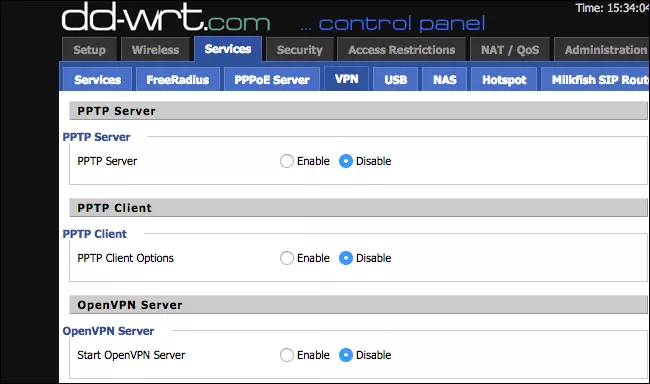Open the Security tab
The image size is (650, 384).
300,50
